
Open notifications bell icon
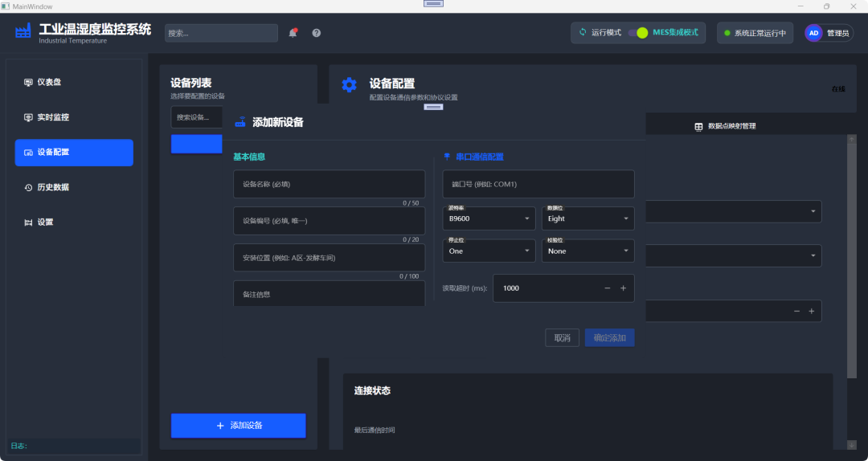[x=293, y=33]
